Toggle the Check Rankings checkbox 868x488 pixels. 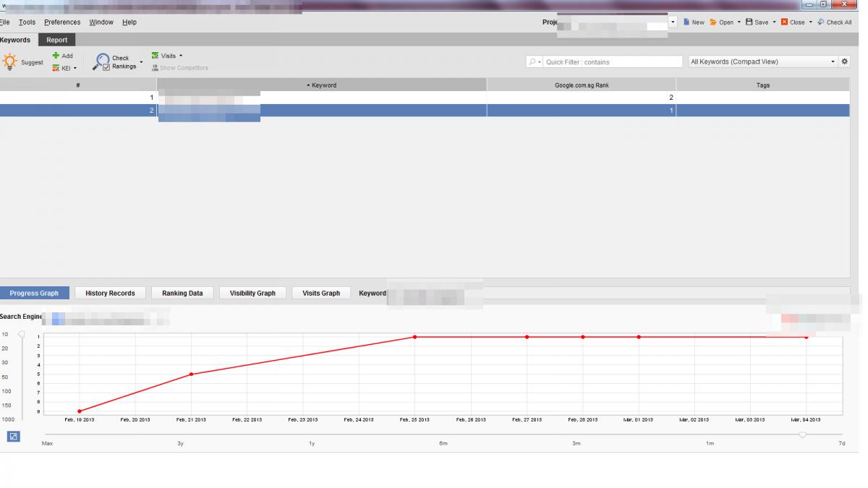[106, 67]
